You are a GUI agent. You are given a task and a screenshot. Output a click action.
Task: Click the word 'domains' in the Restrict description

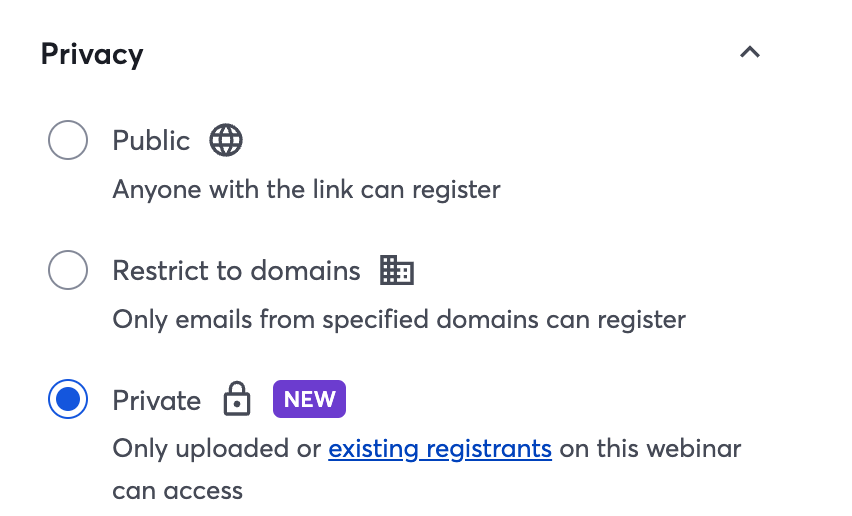487,319
